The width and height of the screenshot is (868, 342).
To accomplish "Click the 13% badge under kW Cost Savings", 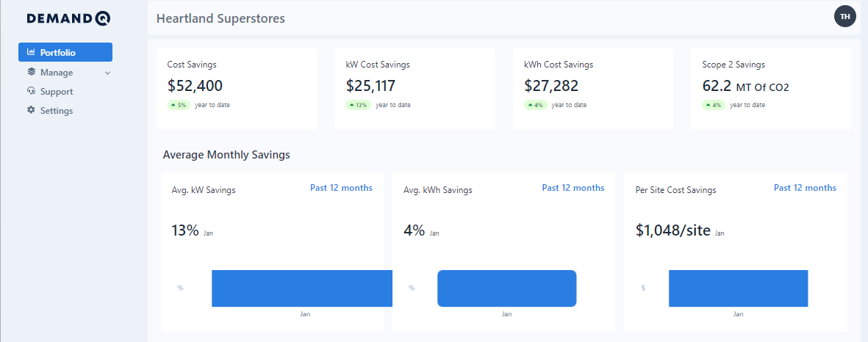I will coord(359,104).
